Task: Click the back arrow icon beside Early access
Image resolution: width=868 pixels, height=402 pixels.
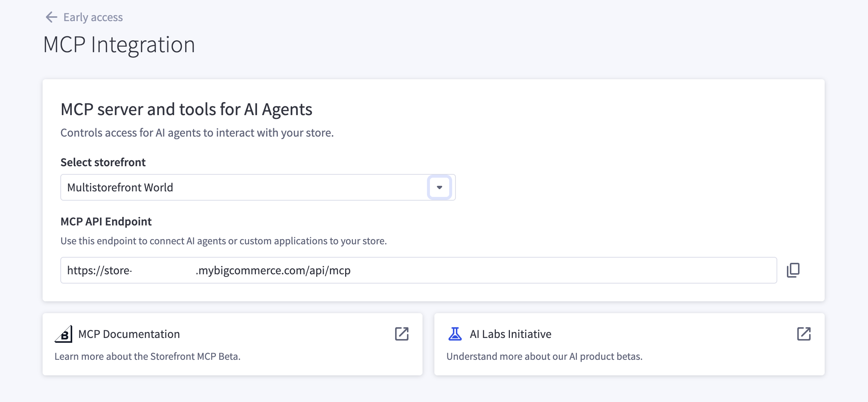Action: tap(51, 17)
